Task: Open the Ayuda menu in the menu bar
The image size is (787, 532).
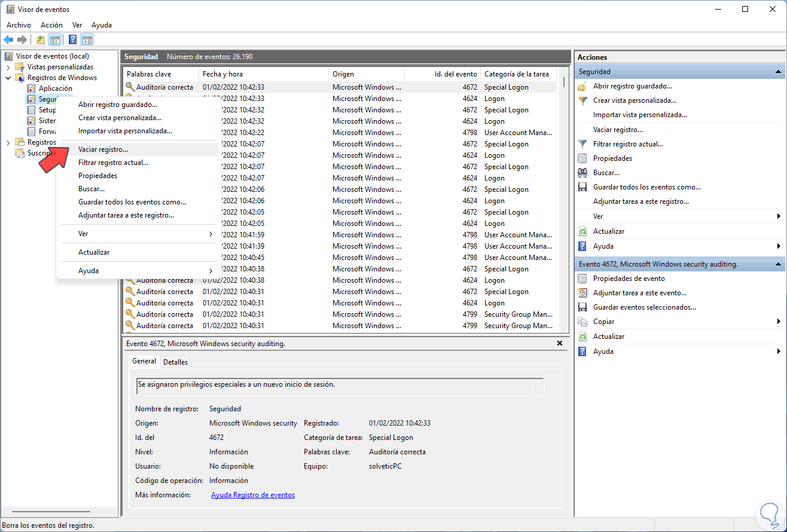Action: (x=102, y=25)
